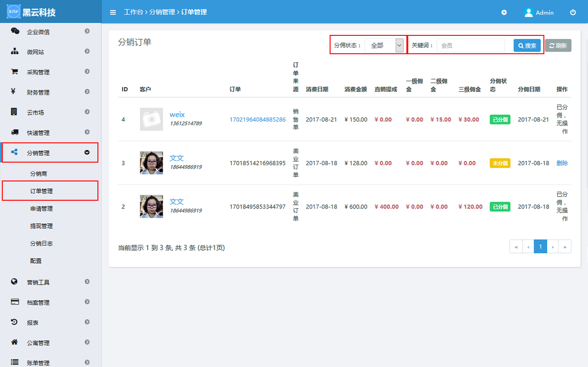Click the power logout icon
Viewport: 588px width, 367px height.
pos(573,12)
